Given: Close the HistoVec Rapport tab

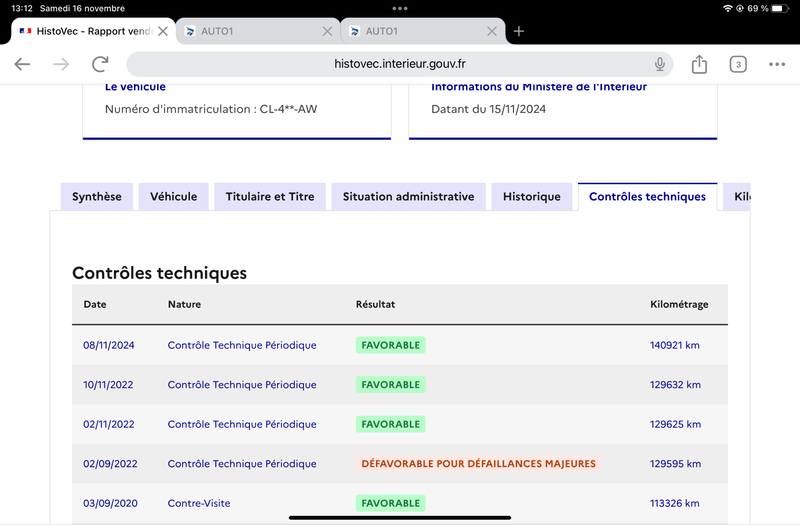Looking at the screenshot, I should (x=163, y=31).
